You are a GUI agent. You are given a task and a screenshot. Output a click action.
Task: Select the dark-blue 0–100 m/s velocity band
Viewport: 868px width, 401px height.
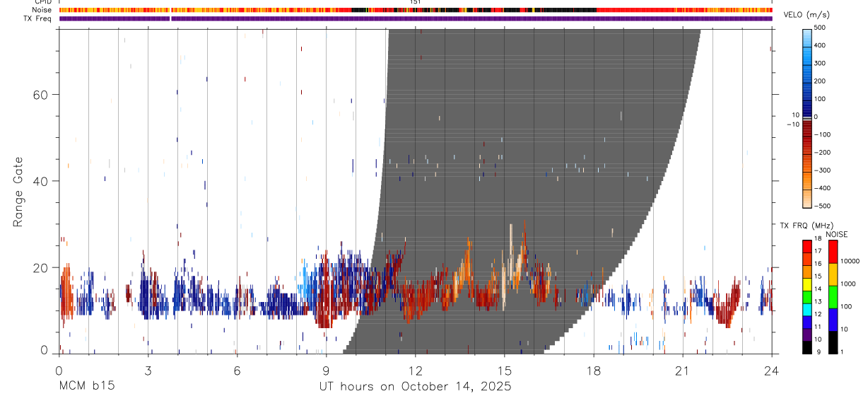807,107
